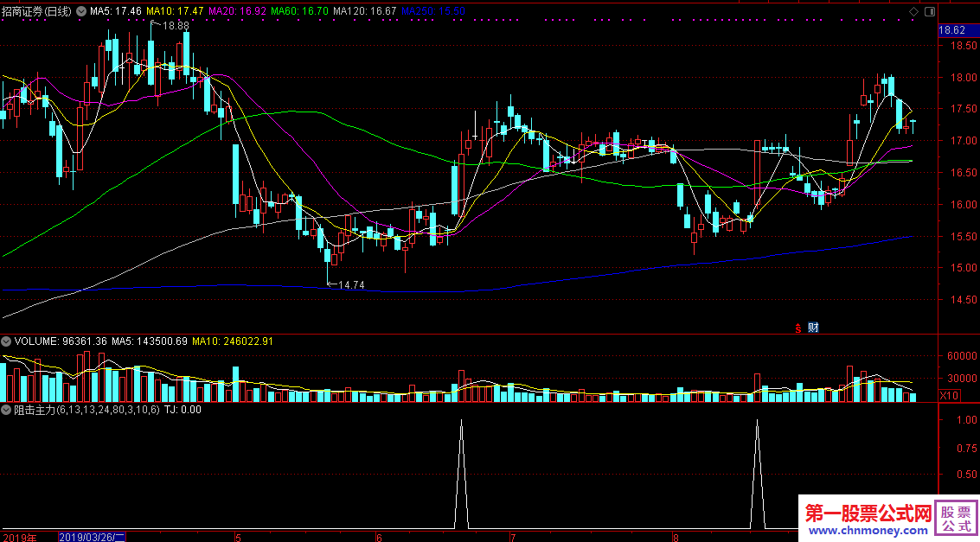This screenshot has width=980, height=542.
Task: Expand the 阻击主力 indicator dropdown arrow
Action: click(x=6, y=410)
